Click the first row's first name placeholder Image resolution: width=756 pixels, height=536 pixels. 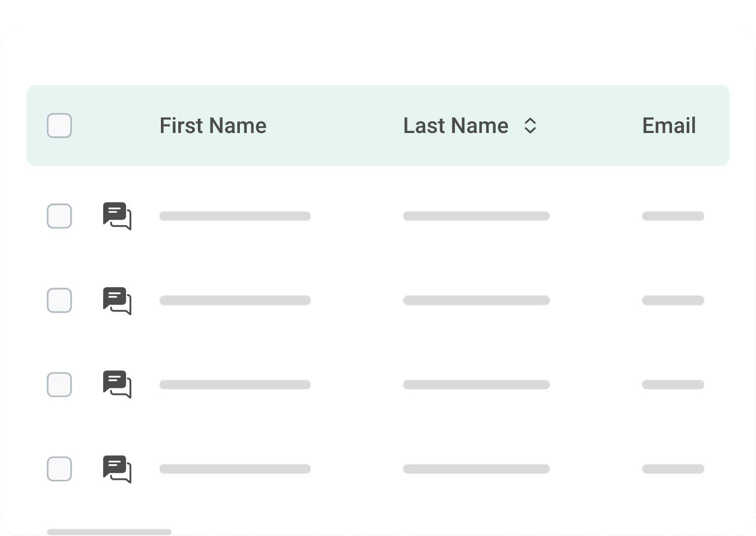(235, 216)
